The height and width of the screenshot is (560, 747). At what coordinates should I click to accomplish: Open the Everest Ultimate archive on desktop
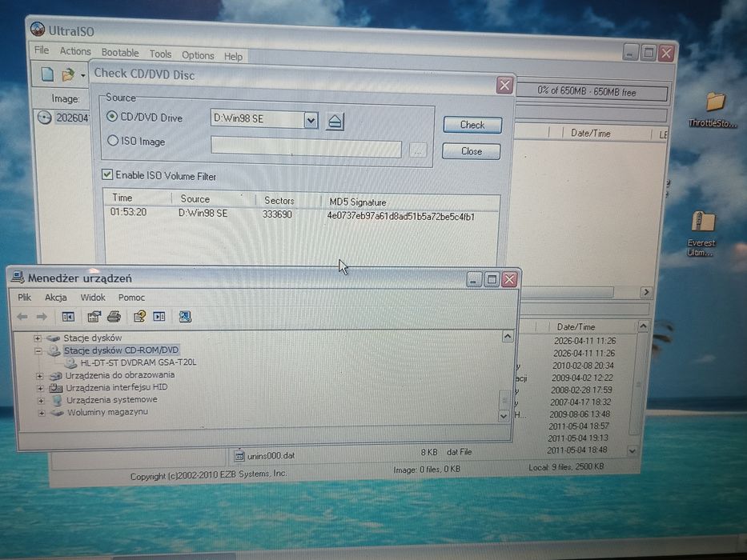pos(701,234)
